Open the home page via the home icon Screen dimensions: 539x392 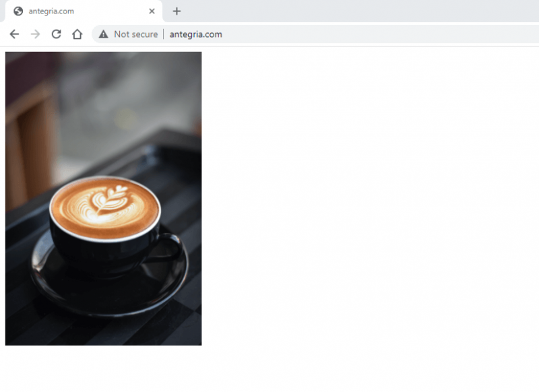(x=77, y=34)
